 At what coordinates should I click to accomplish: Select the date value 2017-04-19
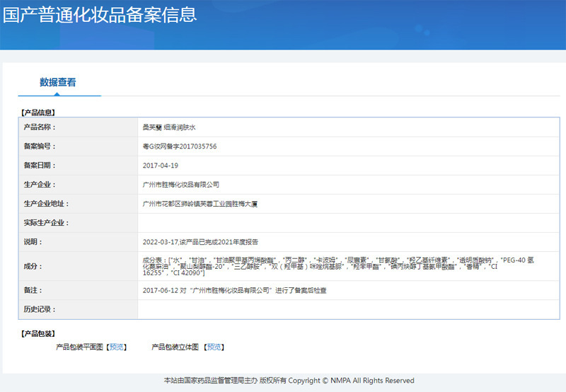tap(161, 166)
